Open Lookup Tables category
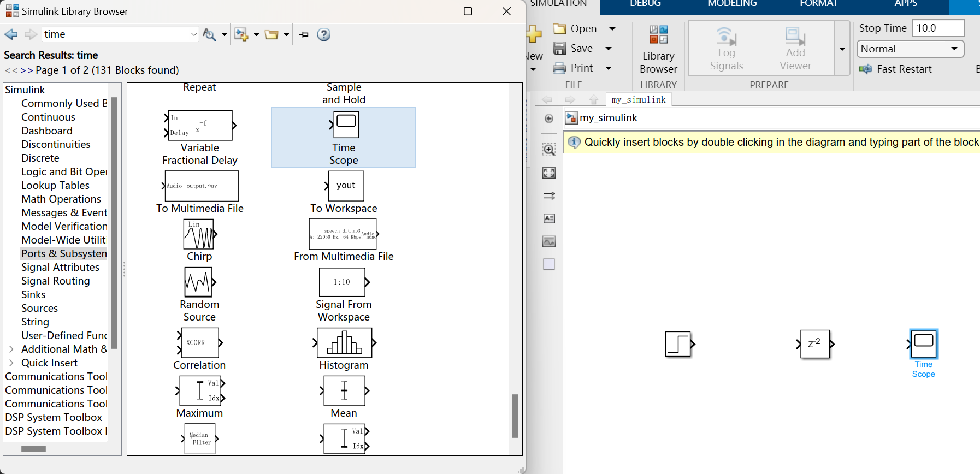The height and width of the screenshot is (474, 980). coord(55,185)
